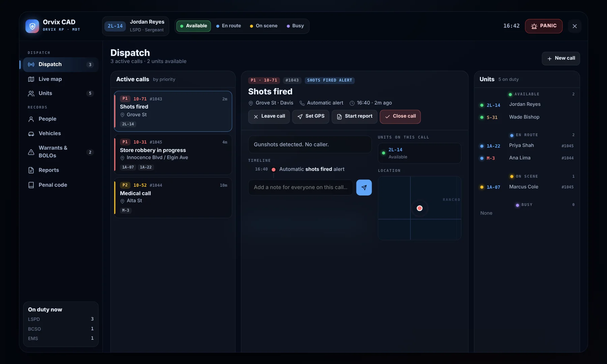The image size is (607, 364).
Task: Click the Dispatch radio icon in sidebar
Action: click(31, 64)
